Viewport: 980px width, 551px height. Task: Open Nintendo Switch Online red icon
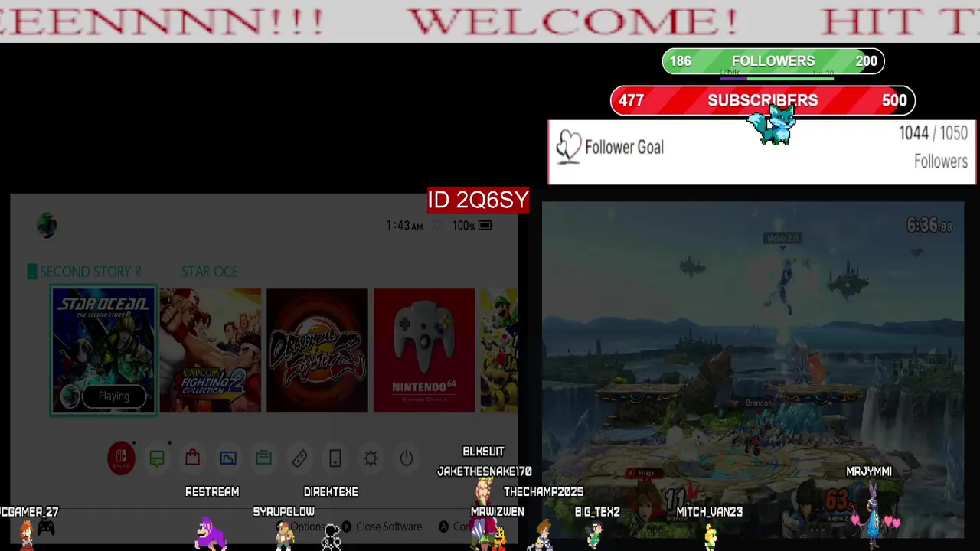[x=121, y=458]
